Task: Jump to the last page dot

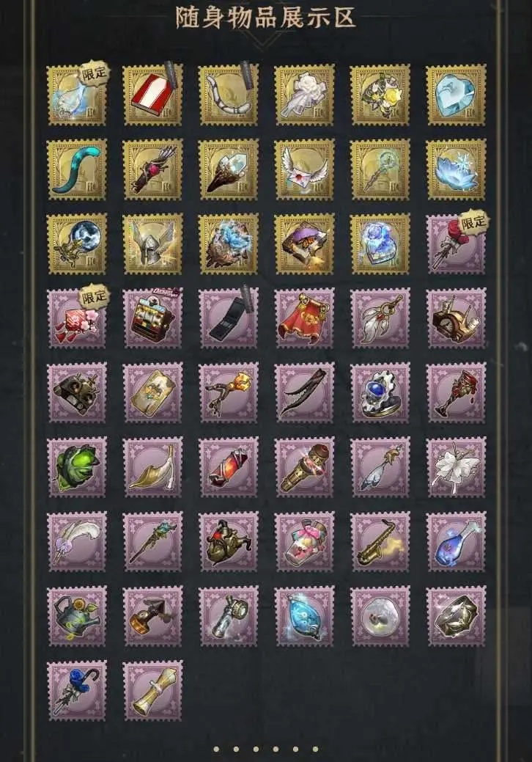Action: (316, 750)
